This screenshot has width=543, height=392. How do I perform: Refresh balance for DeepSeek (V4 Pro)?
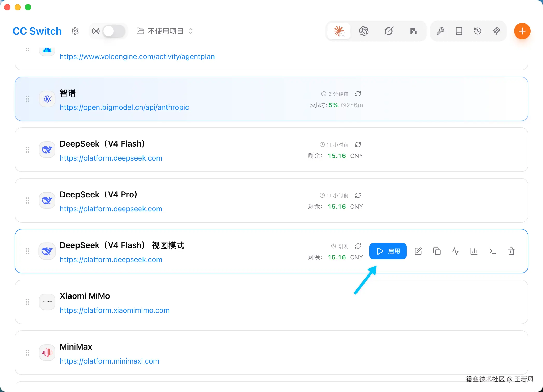[358, 195]
